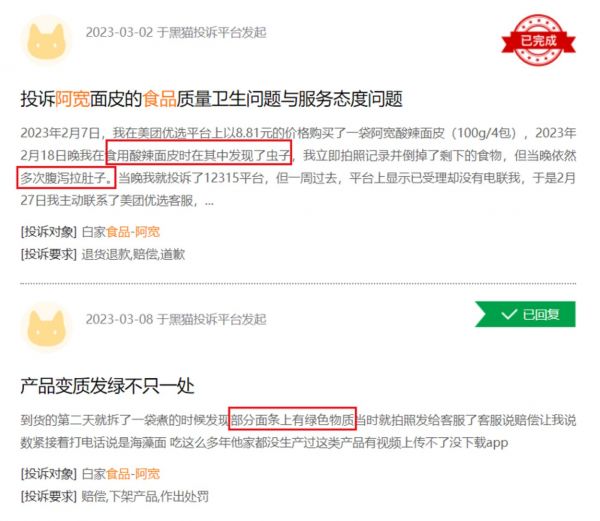Open complaint title 产品变质发绿不只一处
Viewport: 600px width, 521px height.
point(108,386)
